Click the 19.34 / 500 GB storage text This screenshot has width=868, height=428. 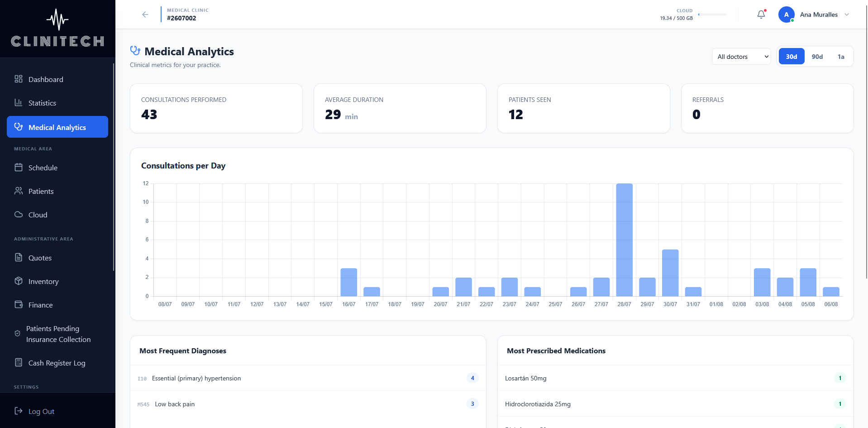pyautogui.click(x=676, y=19)
